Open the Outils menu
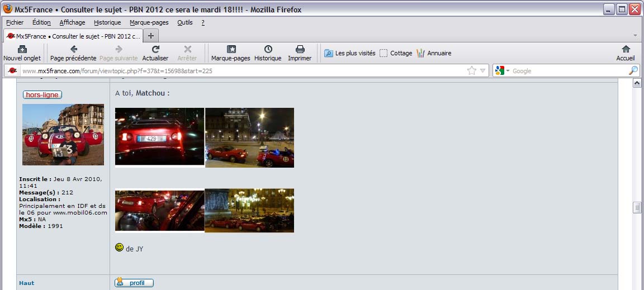This screenshot has width=644, height=290. (x=185, y=22)
